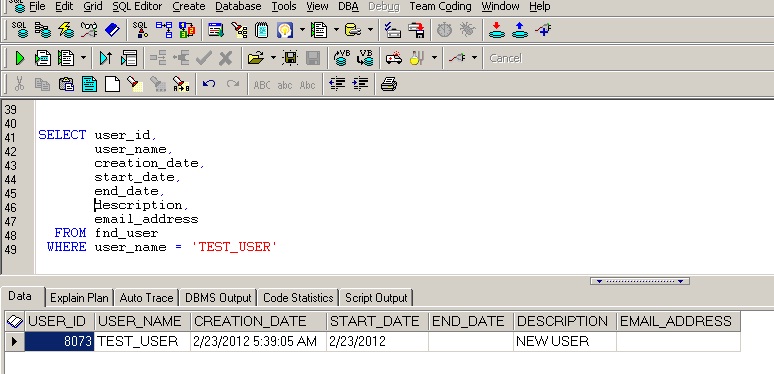Switch to the Code Statistics tab
Image resolution: width=774 pixels, height=374 pixels.
[x=298, y=298]
